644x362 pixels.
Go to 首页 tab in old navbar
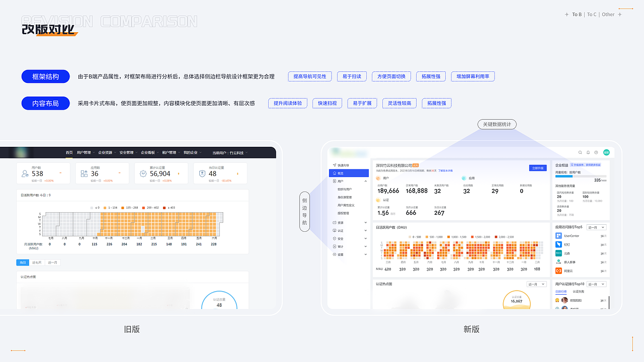69,152
